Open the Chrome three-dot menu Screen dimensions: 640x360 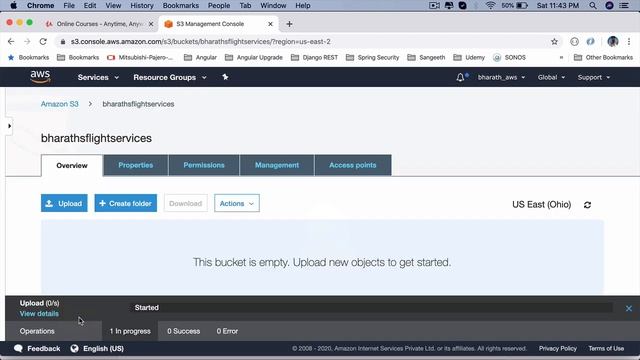point(629,42)
